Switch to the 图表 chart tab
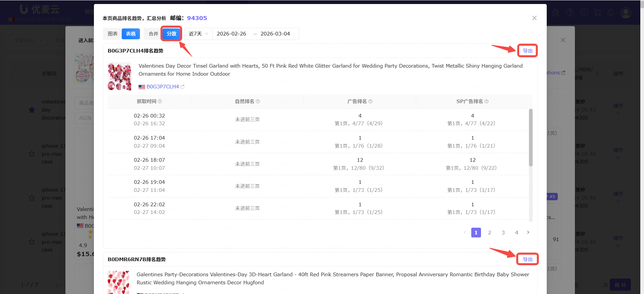 [113, 34]
